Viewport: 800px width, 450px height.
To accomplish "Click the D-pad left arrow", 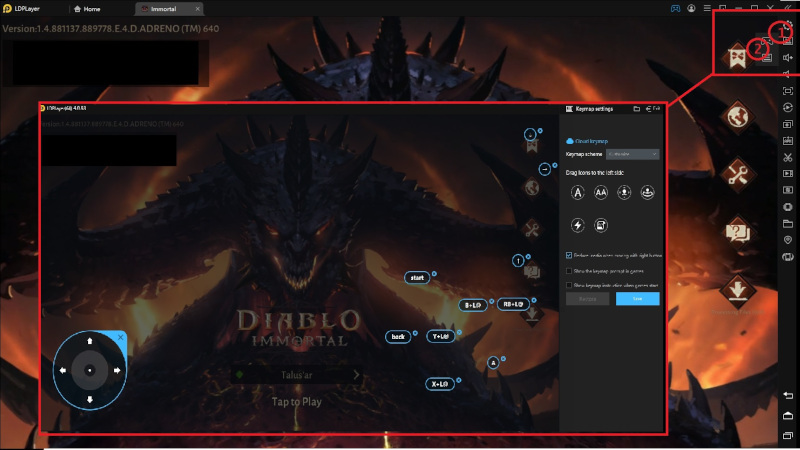I will (63, 370).
